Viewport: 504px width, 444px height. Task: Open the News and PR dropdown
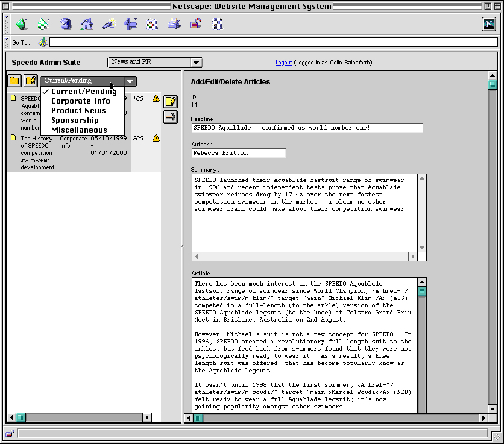coord(155,62)
